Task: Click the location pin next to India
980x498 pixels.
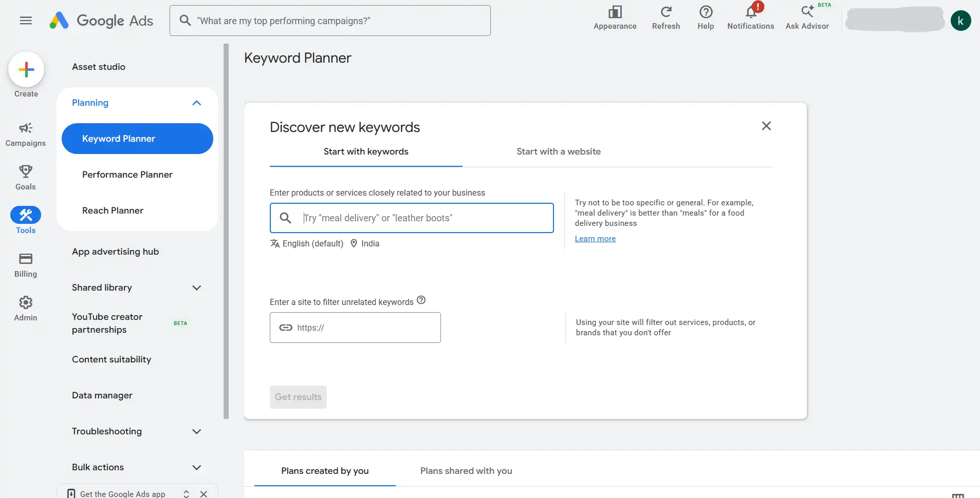Action: coord(354,243)
